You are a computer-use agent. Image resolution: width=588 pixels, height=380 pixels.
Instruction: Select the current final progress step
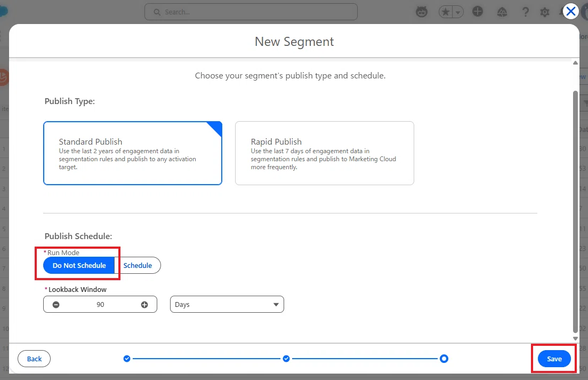click(444, 359)
